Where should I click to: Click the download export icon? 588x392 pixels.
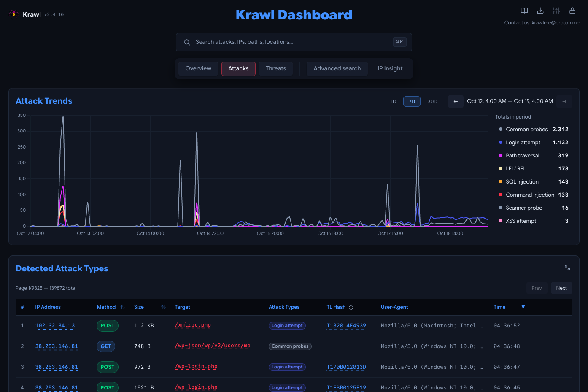tap(540, 11)
